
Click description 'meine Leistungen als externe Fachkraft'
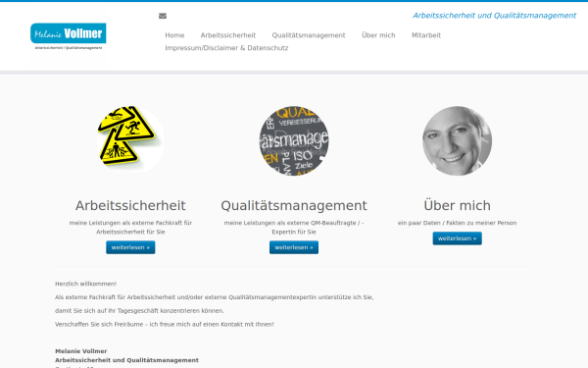tap(130, 228)
